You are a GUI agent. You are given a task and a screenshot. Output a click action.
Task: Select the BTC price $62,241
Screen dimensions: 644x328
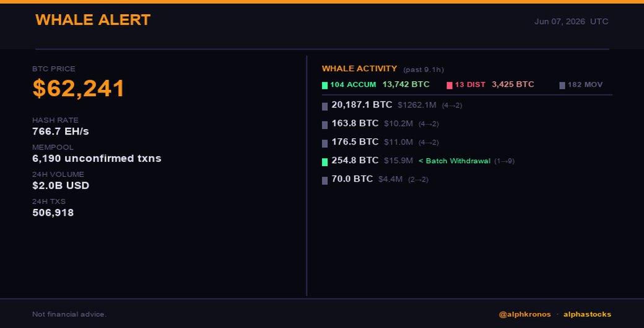click(78, 88)
